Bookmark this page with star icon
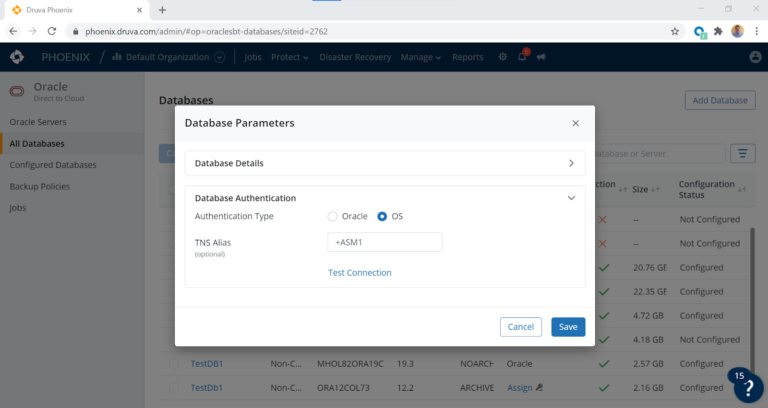Screen dimensions: 768x408 (675, 31)
